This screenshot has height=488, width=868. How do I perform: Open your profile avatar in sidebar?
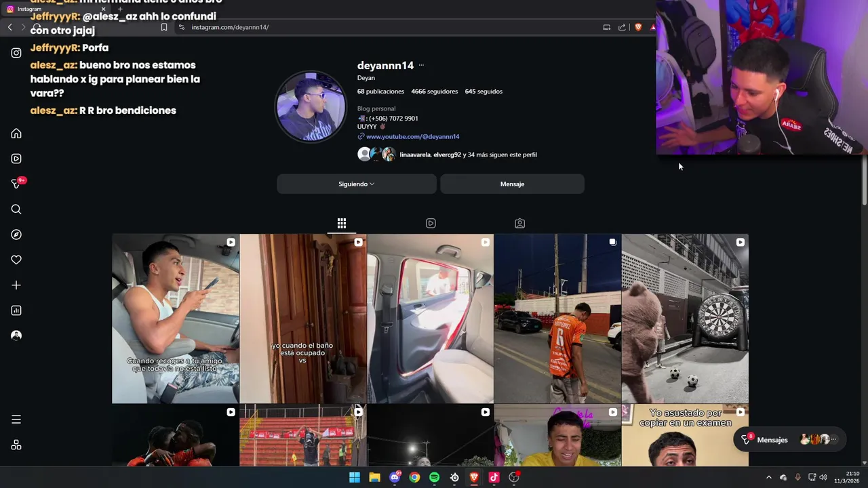pos(16,335)
